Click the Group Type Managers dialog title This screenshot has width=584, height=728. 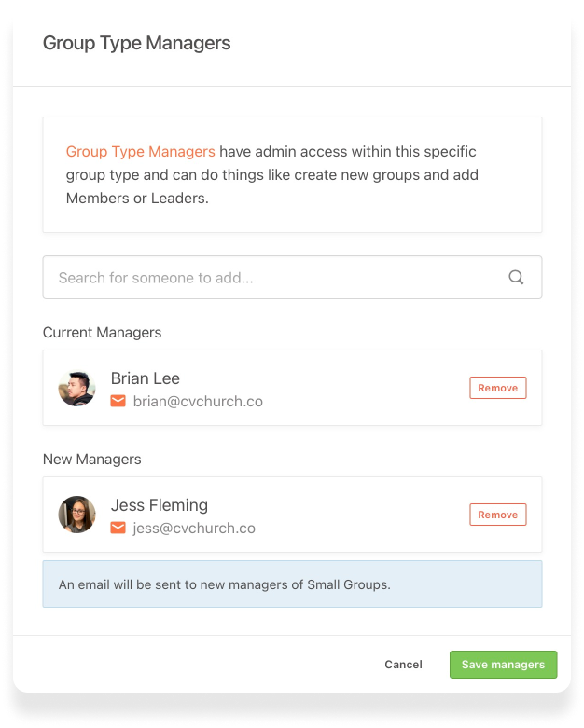click(137, 43)
